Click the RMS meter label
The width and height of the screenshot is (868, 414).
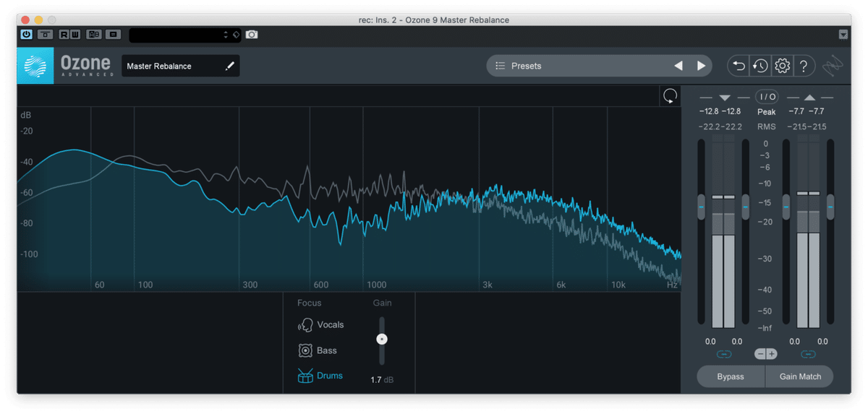point(767,127)
